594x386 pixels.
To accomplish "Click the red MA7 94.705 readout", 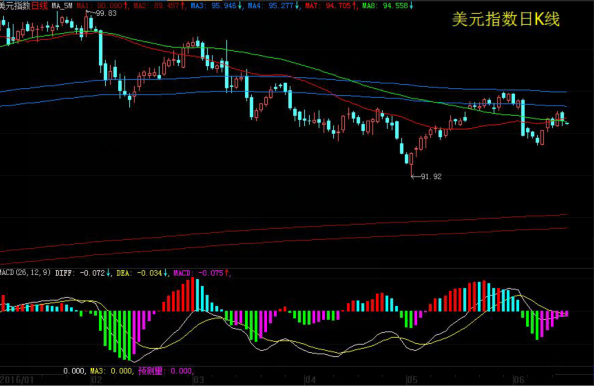I will point(330,6).
